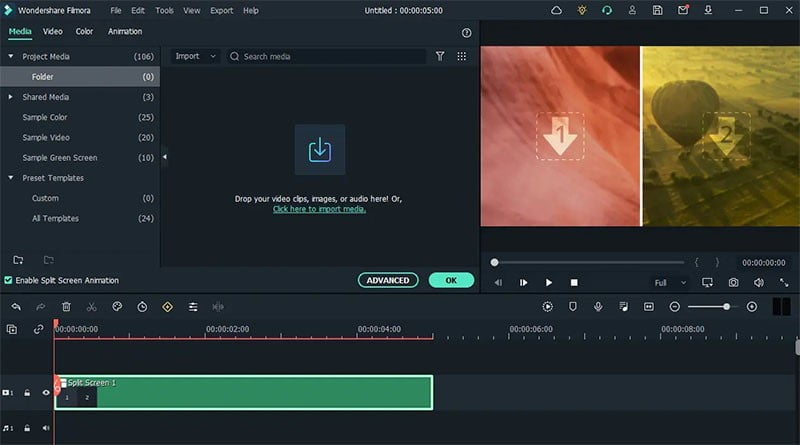Screen dimensions: 800x445
Task: Open the user account icon
Action: (632, 10)
